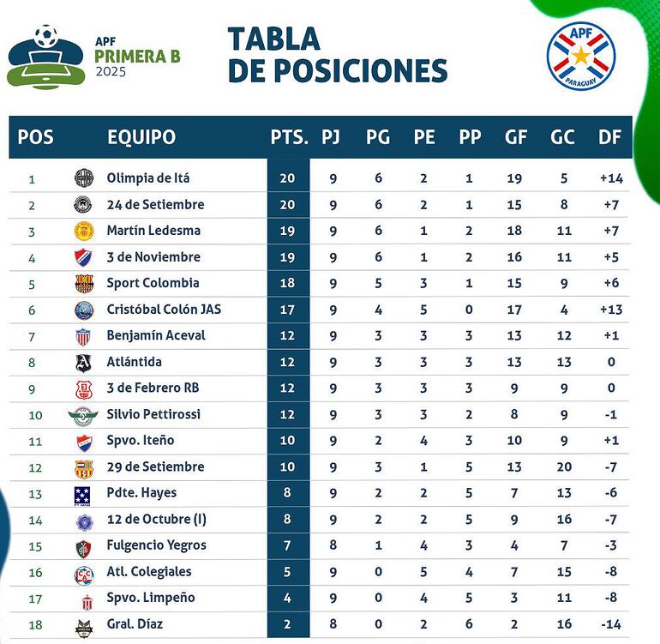Viewport: 660px width, 644px height.
Task: Click the APF Primera B stadium logo
Action: pyautogui.click(x=47, y=56)
